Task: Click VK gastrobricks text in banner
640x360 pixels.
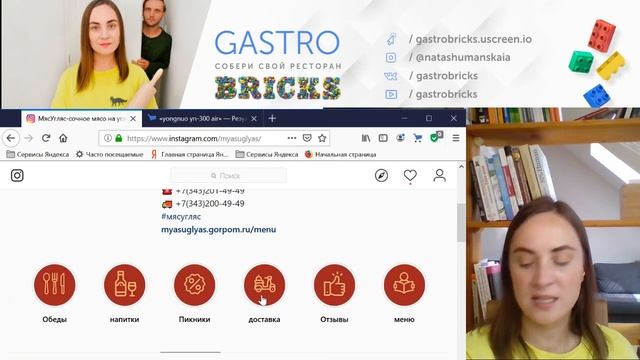Action: pos(443,76)
